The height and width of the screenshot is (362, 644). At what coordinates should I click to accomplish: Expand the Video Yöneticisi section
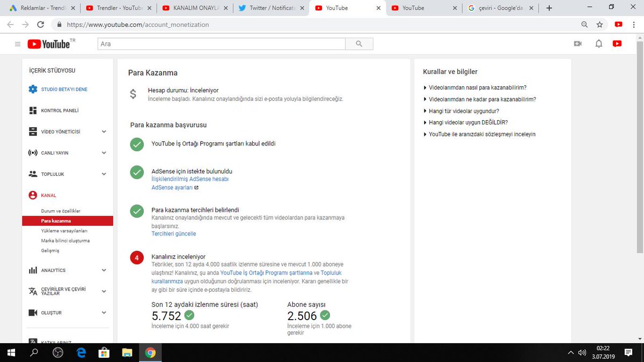point(104,131)
